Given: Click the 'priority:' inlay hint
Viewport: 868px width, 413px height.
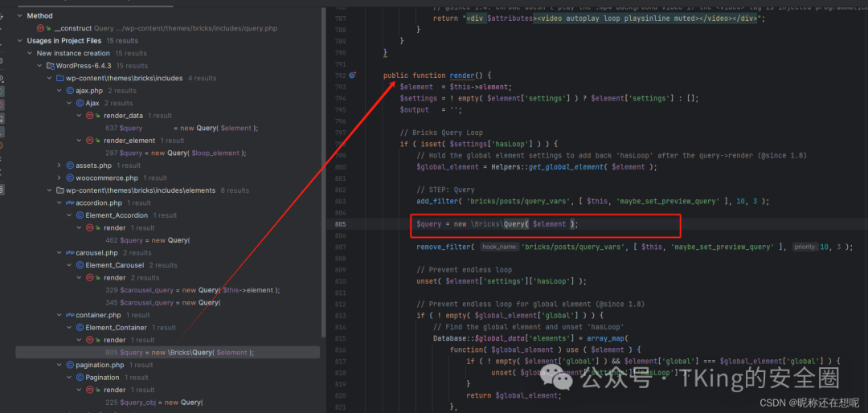Looking at the screenshot, I should (x=805, y=247).
